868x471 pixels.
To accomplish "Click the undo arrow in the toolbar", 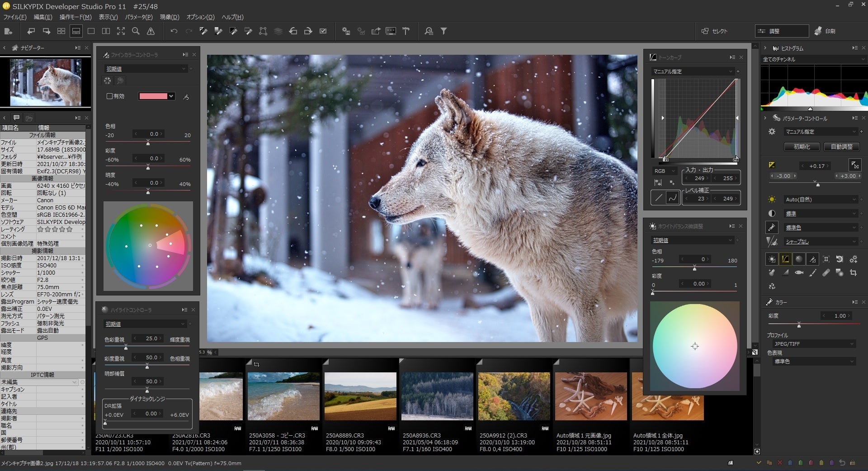I will tap(174, 31).
